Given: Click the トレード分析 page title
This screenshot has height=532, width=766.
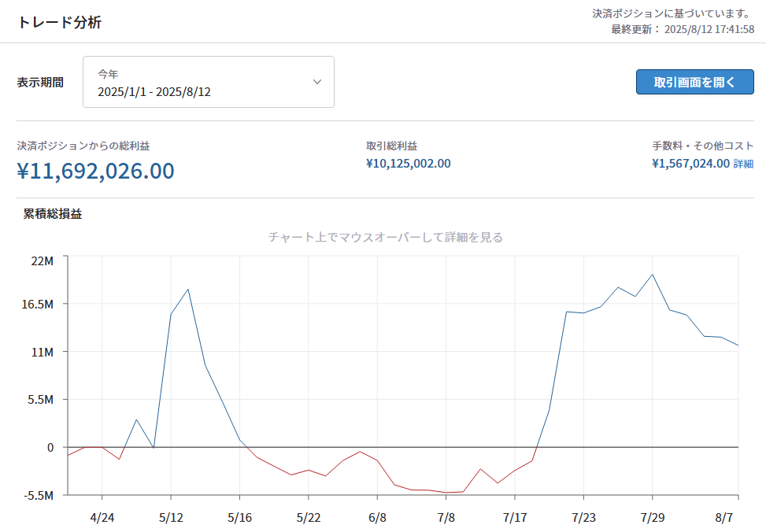Looking at the screenshot, I should click(x=60, y=23).
